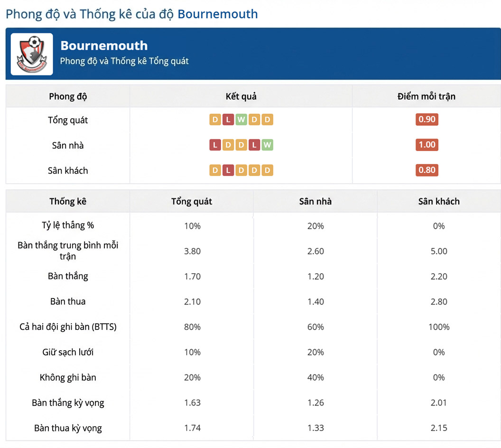Click the 1.00 home points badge
This screenshot has height=448, width=501.
point(427,144)
